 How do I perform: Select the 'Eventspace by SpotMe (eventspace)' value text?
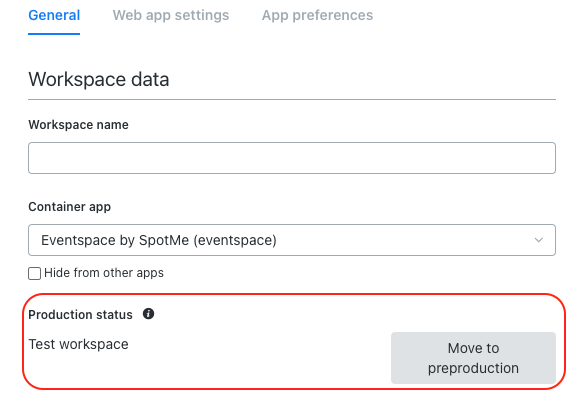pos(159,240)
